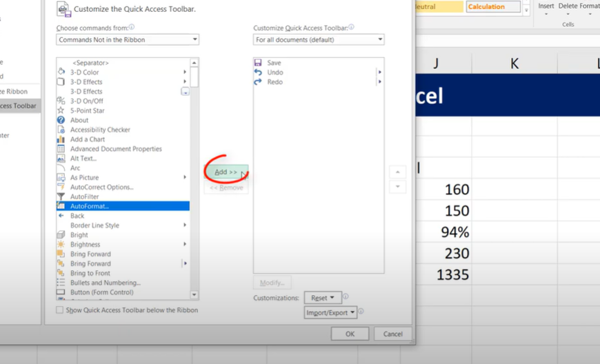
Task: Toggle Show Quick Access Toolbar below Ribbon
Action: (x=60, y=310)
